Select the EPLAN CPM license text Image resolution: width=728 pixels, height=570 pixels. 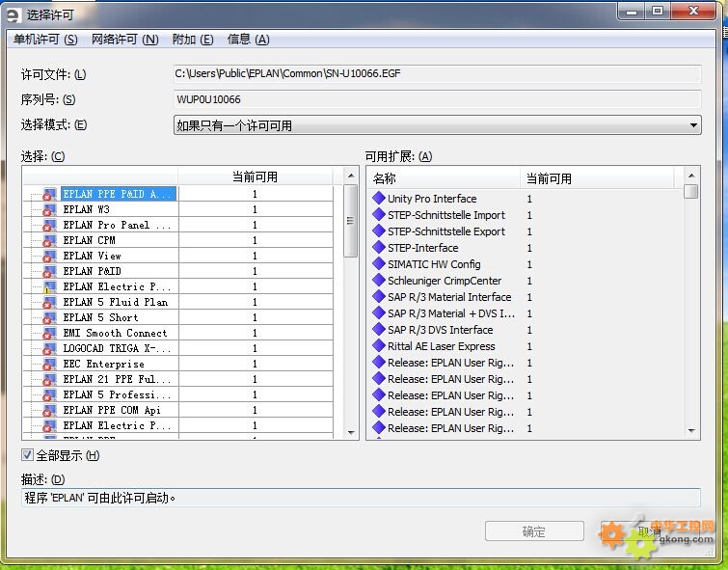[x=89, y=240]
